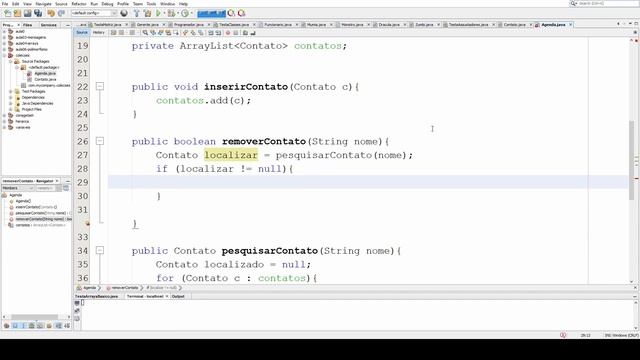
Task: Toggle Show Static Members navigator filter
Action: tap(23, 326)
